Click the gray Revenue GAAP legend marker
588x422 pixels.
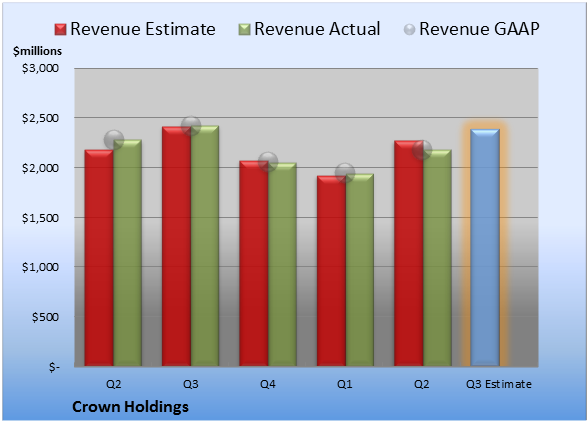tap(410, 30)
